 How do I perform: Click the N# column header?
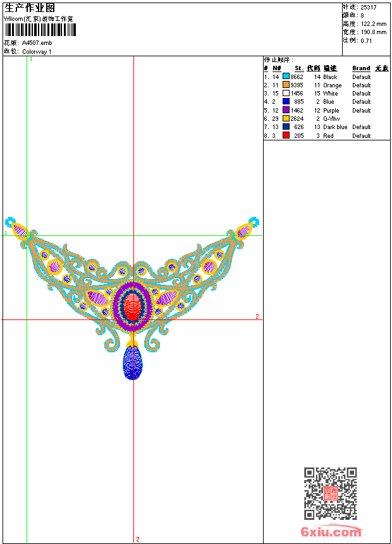coord(276,68)
